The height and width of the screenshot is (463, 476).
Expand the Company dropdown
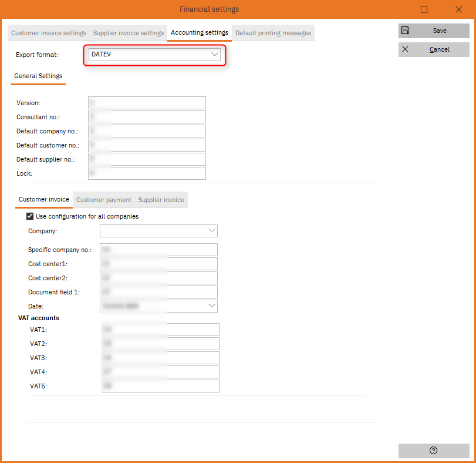pyautogui.click(x=158, y=231)
